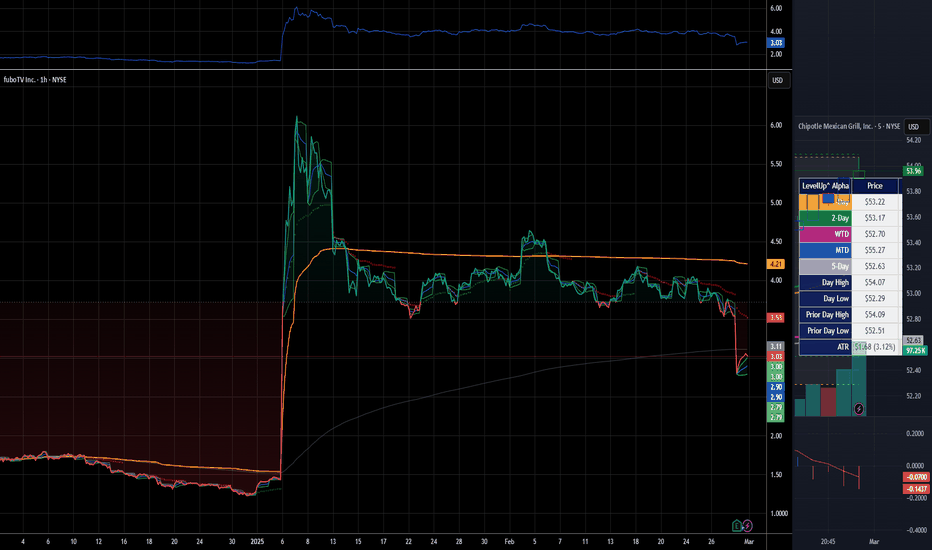Select the 6.00 level on main price scale
Screen dimensions: 932x550
[x=776, y=125]
